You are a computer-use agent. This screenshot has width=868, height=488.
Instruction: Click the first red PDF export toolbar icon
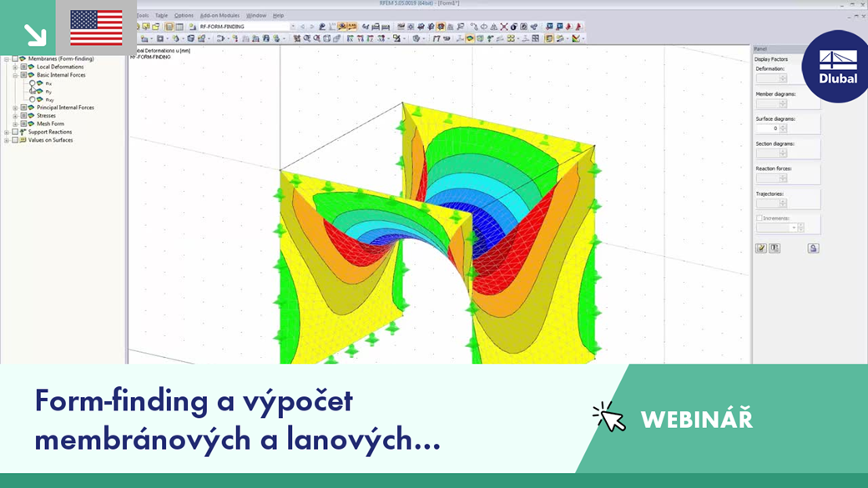pyautogui.click(x=569, y=27)
